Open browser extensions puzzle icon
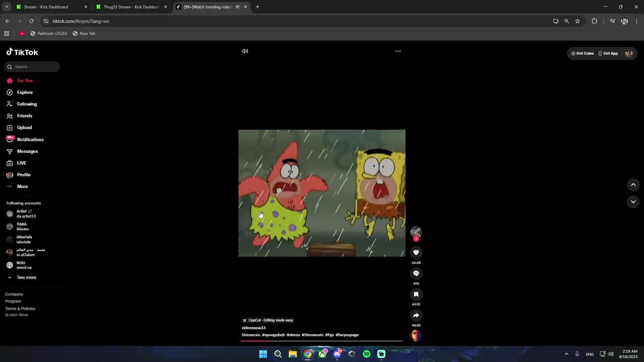The width and height of the screenshot is (644, 362). click(x=595, y=21)
